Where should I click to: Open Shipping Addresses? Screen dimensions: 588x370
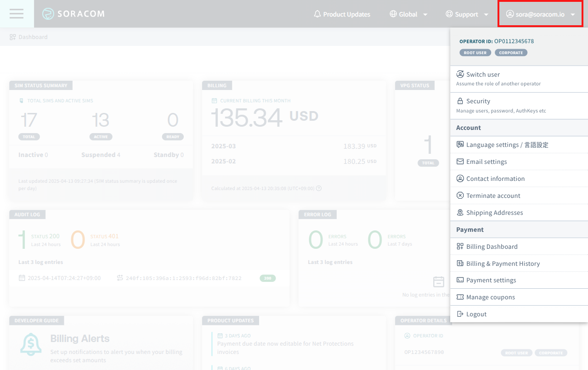pyautogui.click(x=494, y=213)
